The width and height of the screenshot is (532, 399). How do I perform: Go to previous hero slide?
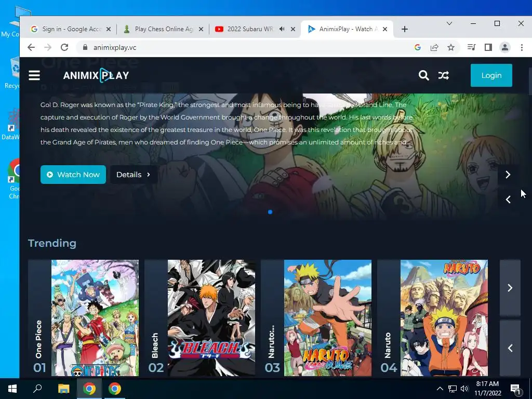[508, 199]
